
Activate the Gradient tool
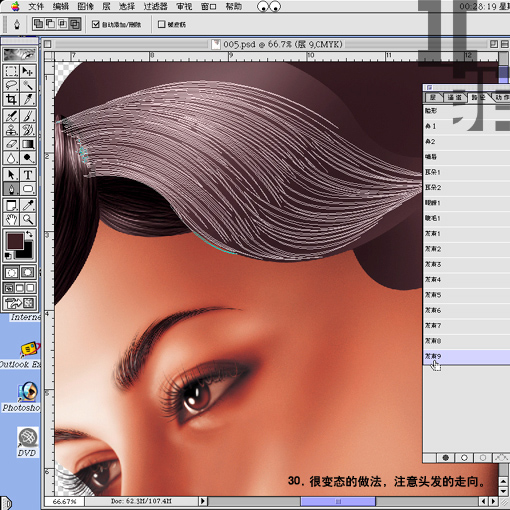(x=28, y=144)
